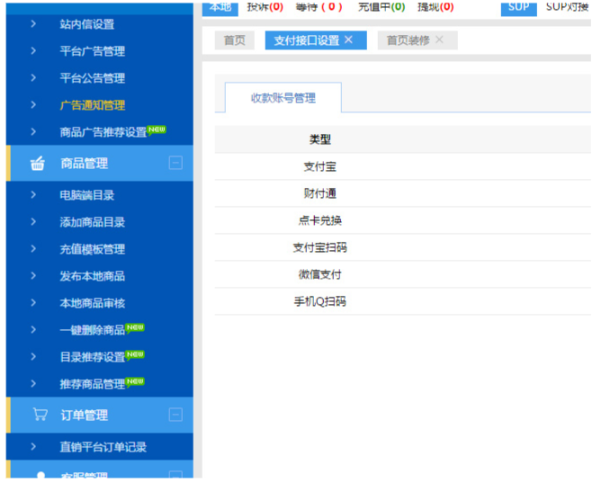Click the shopping basket icon beside 商品管理
This screenshot has width=607, height=492.
(38, 163)
